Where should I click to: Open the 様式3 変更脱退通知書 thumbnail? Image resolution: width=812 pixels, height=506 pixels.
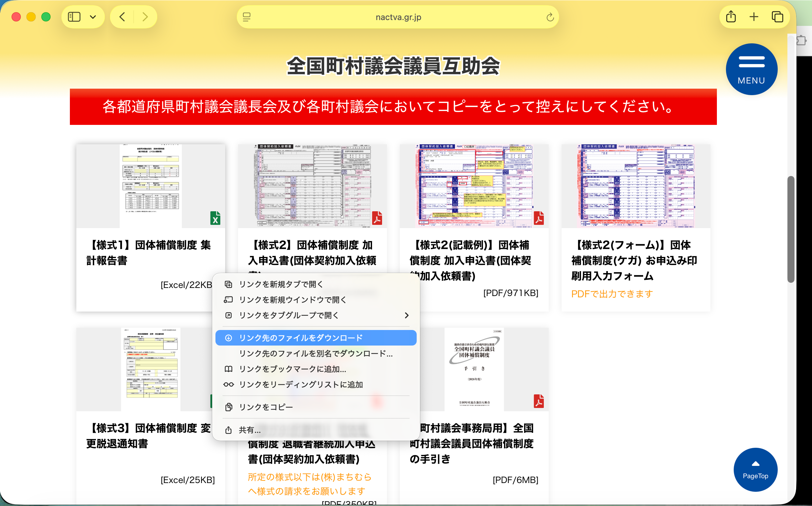pyautogui.click(x=150, y=369)
